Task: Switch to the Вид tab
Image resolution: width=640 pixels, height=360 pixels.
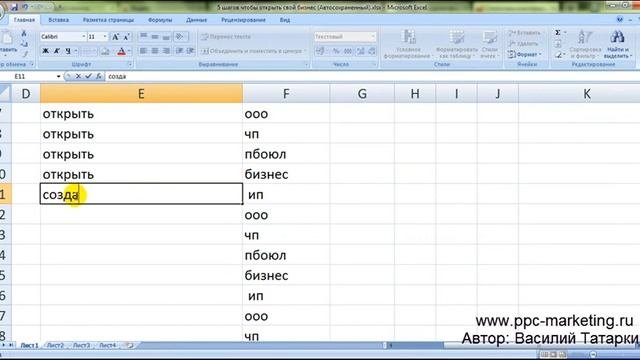Action: pyautogui.click(x=285, y=20)
